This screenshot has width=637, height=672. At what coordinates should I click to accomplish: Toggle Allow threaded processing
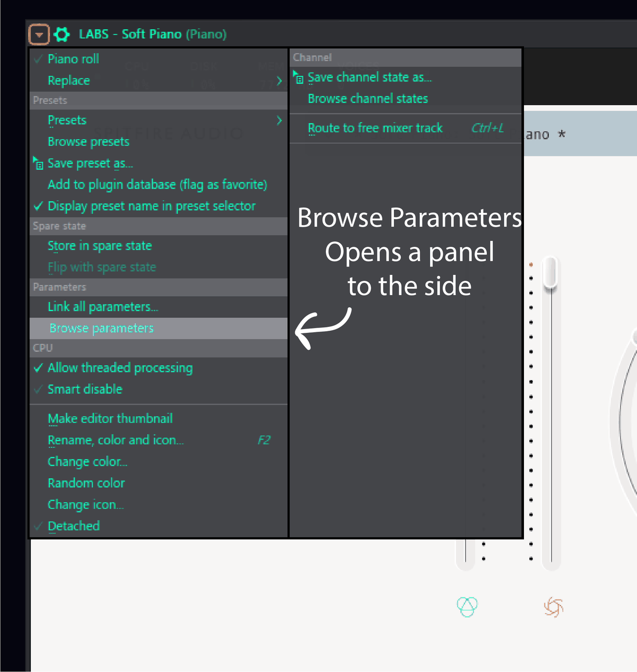click(x=158, y=368)
